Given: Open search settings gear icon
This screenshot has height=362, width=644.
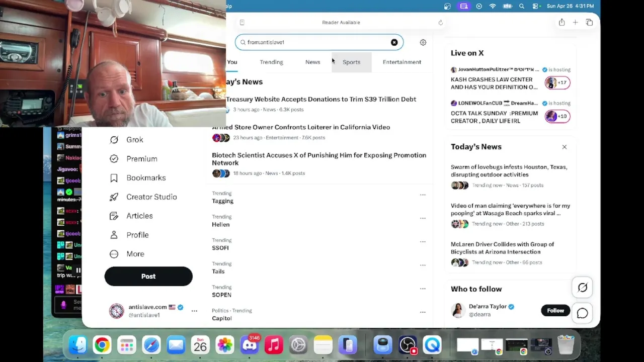Looking at the screenshot, I should [x=423, y=42].
